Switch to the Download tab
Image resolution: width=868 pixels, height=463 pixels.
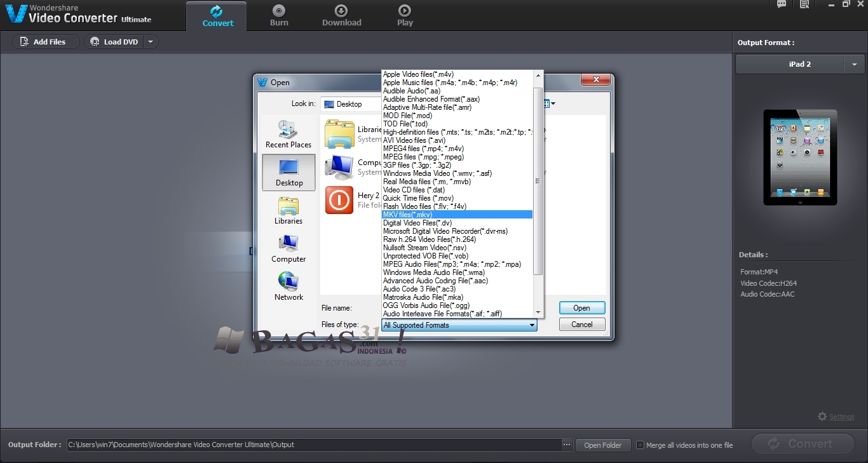[341, 16]
